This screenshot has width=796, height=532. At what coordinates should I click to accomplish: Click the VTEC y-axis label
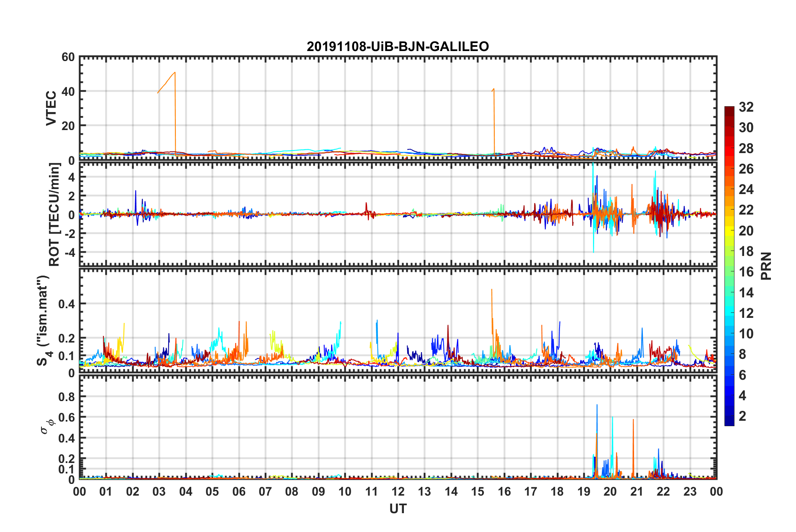(x=51, y=108)
